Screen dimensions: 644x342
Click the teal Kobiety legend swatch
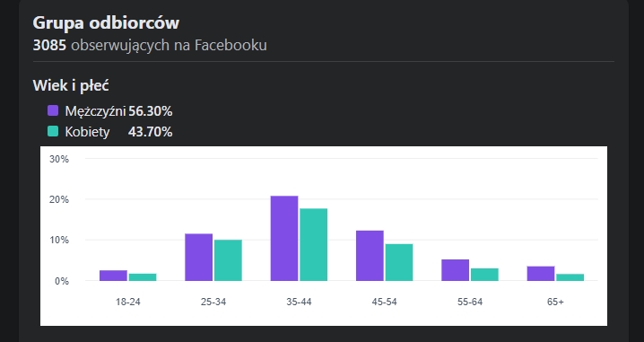pos(53,131)
